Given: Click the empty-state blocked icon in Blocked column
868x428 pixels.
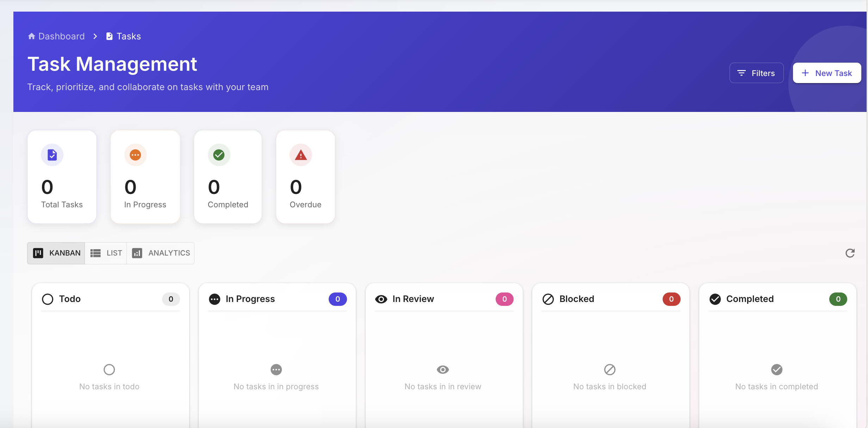Looking at the screenshot, I should pyautogui.click(x=610, y=370).
